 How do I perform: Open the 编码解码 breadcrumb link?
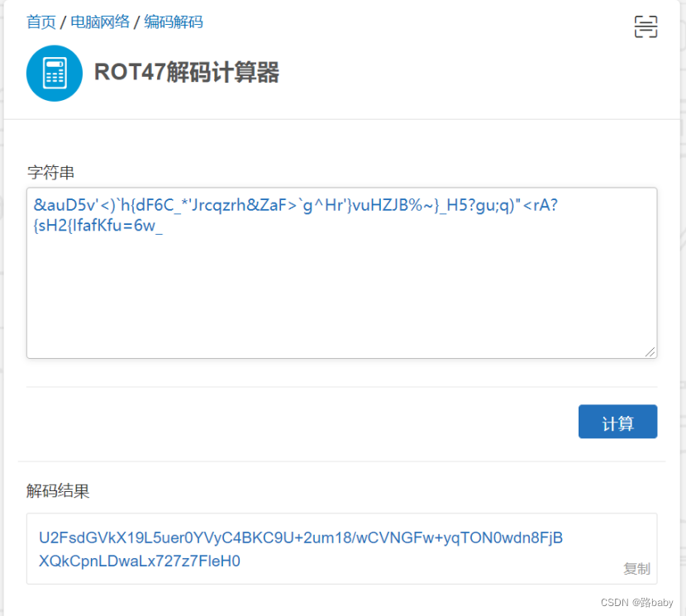(x=174, y=21)
